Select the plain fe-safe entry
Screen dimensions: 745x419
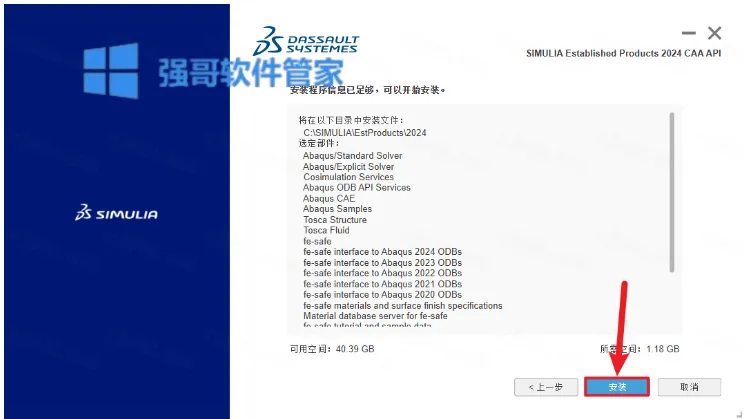pos(317,241)
